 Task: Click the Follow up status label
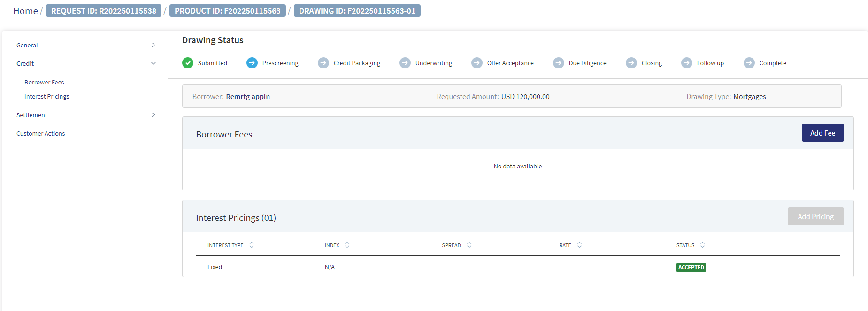tap(710, 63)
